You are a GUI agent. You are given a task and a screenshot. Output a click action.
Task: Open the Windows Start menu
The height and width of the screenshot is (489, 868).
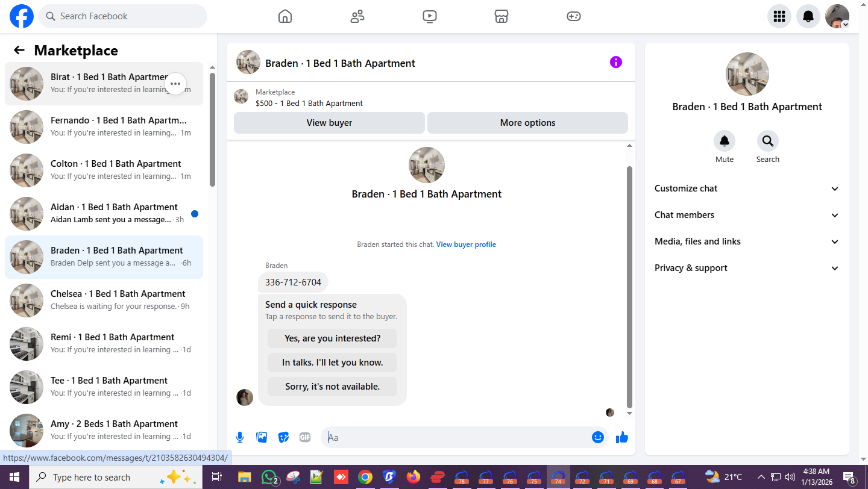point(14,477)
